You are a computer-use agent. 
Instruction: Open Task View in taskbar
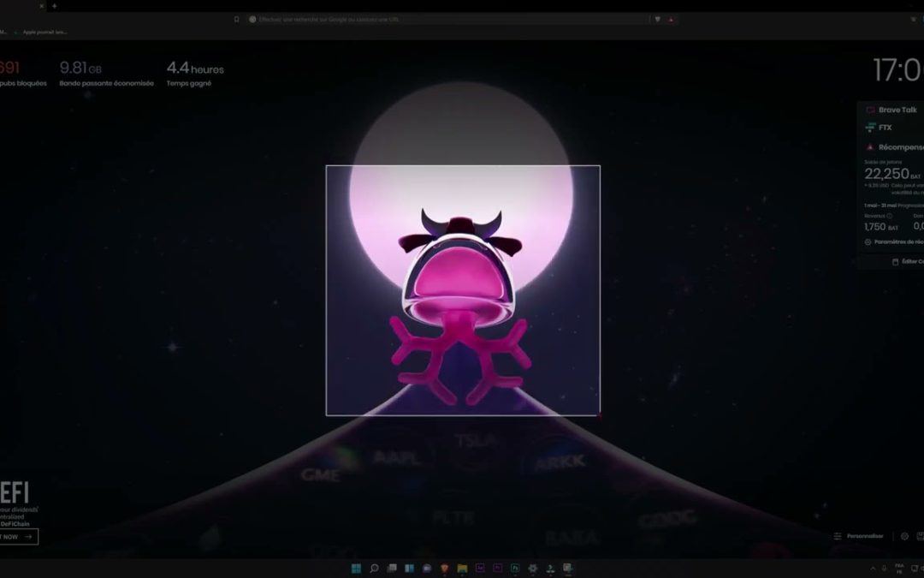click(392, 568)
